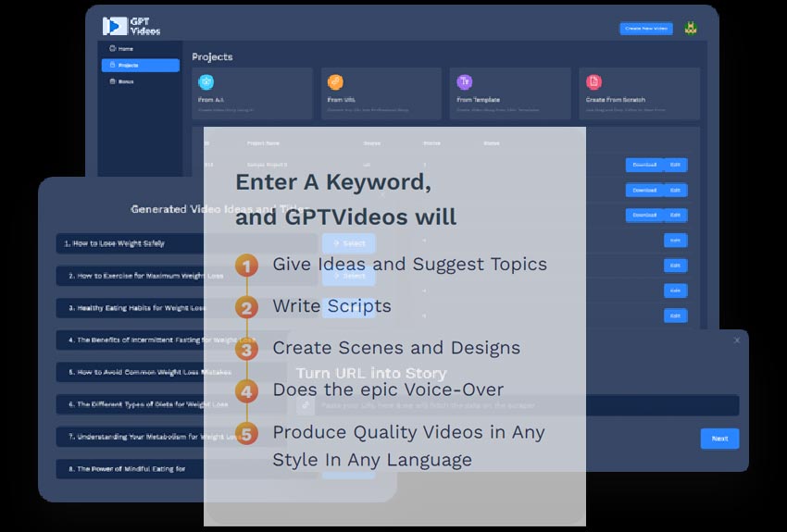Choose idea 'The Power of Mindful Eating'

pos(187,469)
